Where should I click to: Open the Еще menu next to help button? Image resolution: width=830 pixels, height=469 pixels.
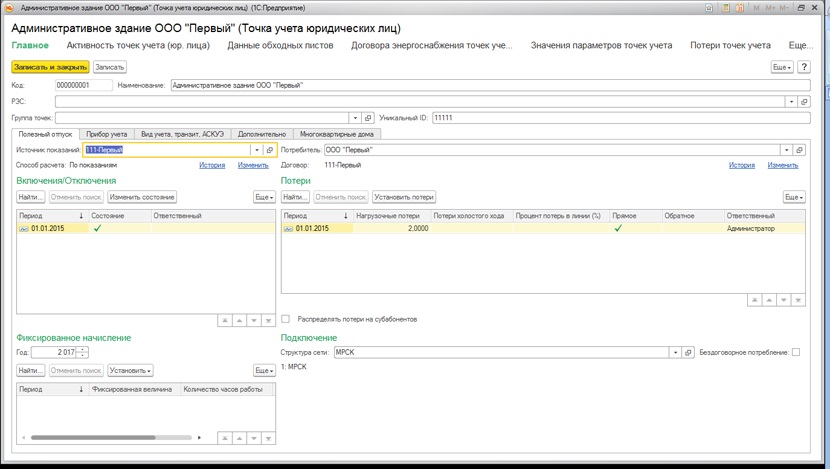pyautogui.click(x=782, y=67)
